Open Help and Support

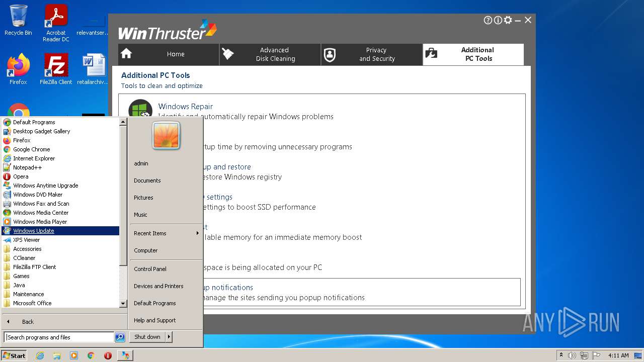pos(166,320)
